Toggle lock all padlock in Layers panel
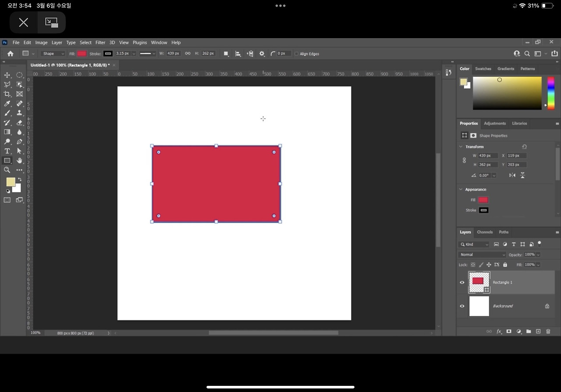The height and width of the screenshot is (392, 561). (505, 265)
